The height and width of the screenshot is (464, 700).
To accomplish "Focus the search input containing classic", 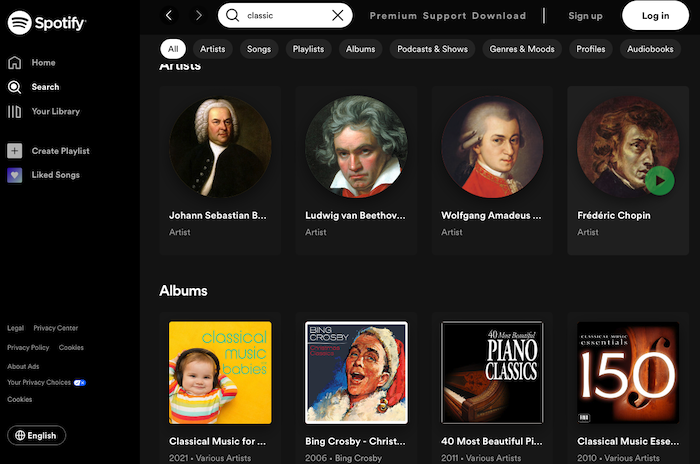I will [286, 15].
